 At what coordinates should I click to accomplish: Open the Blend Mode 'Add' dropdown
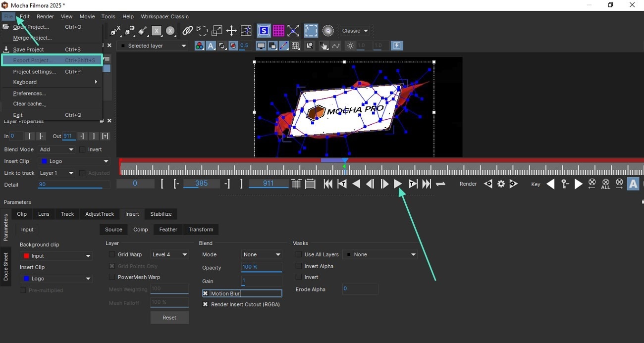56,149
